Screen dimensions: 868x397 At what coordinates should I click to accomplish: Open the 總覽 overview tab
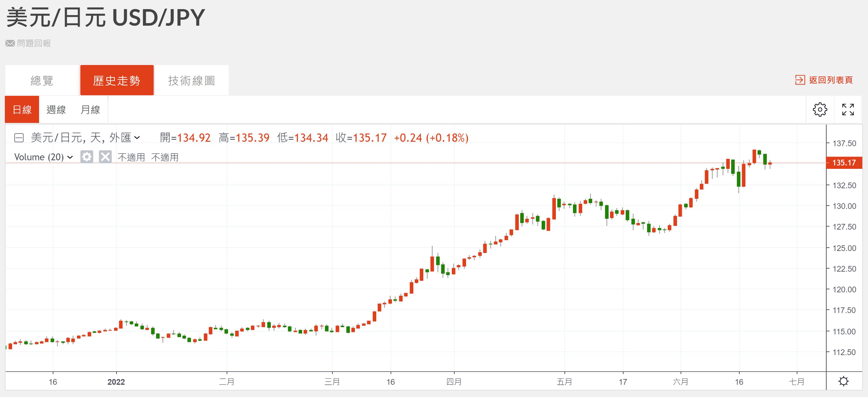(42, 80)
